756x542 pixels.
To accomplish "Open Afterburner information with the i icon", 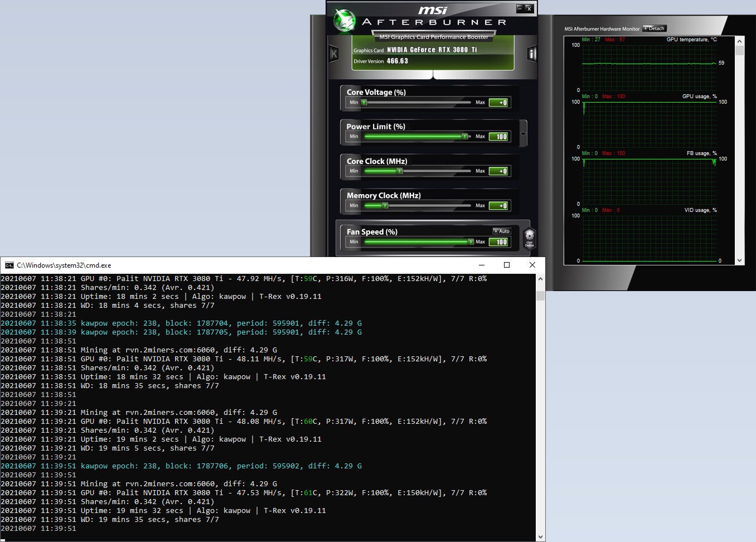I will pyautogui.click(x=531, y=54).
